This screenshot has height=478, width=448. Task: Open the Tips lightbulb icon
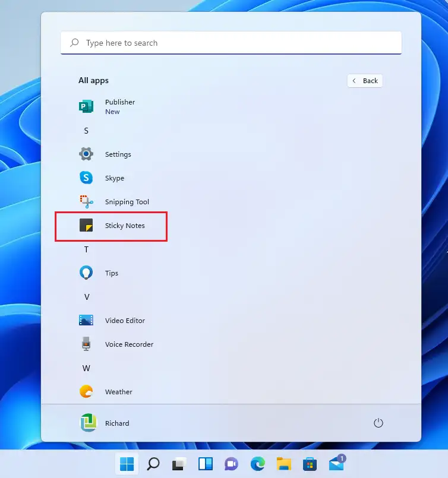(x=86, y=273)
